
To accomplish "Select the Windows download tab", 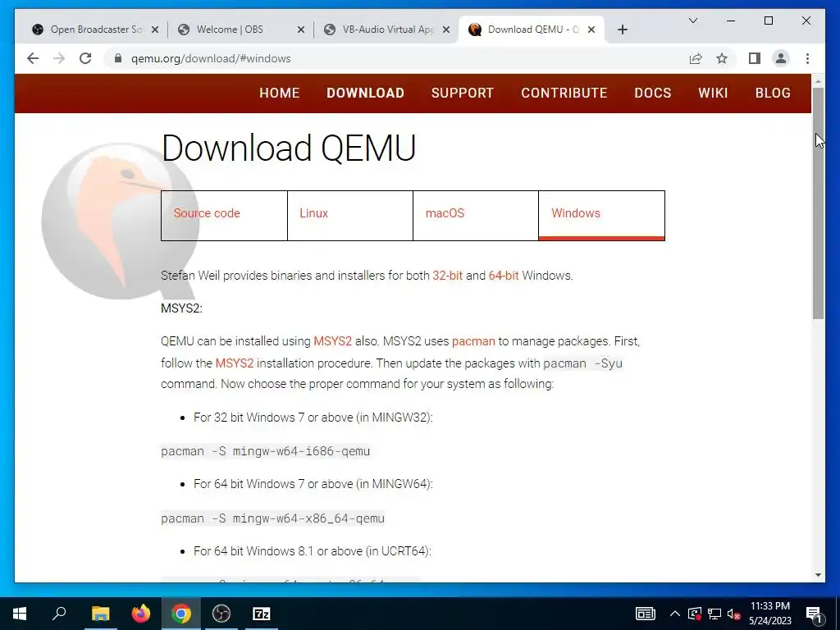I will pos(601,216).
